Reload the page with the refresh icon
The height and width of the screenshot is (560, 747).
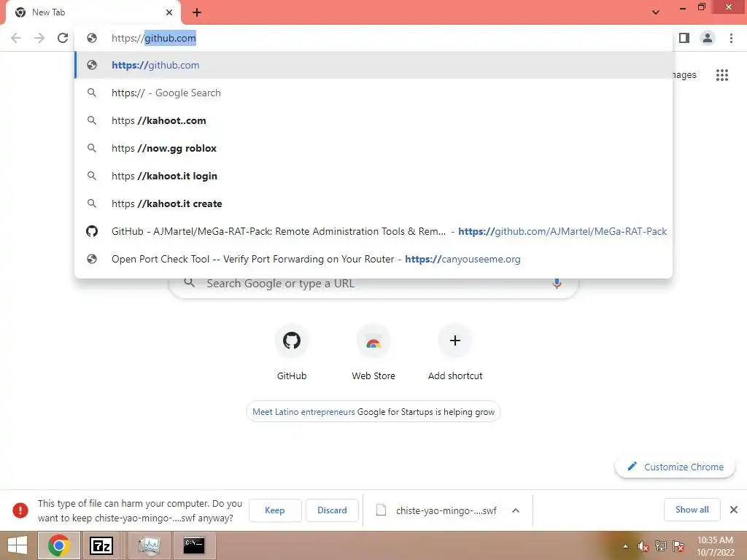(x=63, y=38)
